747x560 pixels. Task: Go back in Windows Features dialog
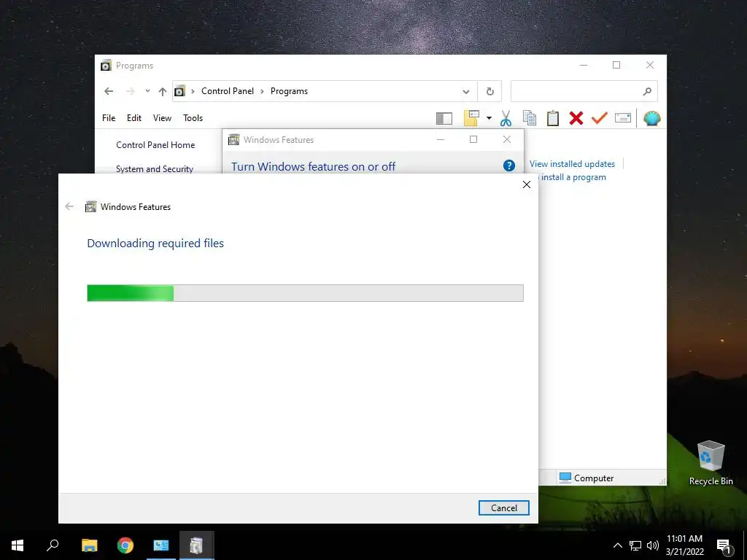pyautogui.click(x=69, y=206)
